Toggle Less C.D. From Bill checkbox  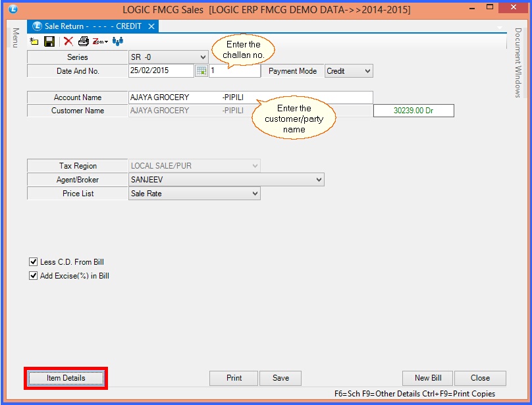tap(34, 262)
